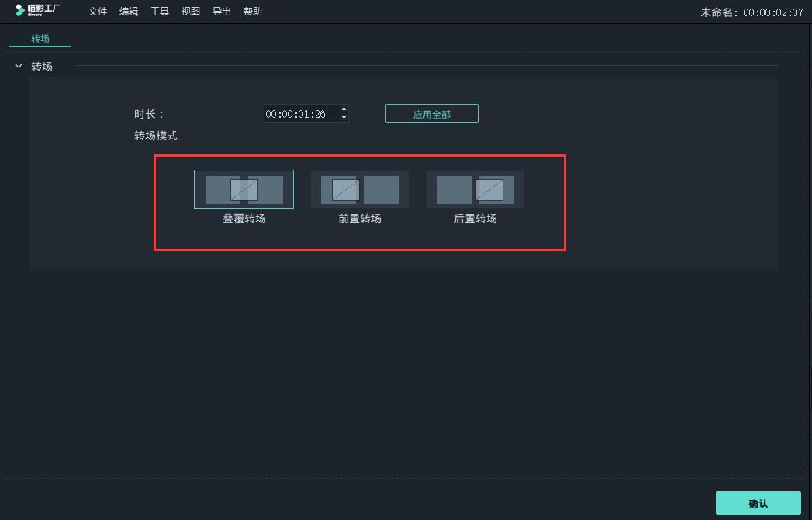The height and width of the screenshot is (520, 812).
Task: Open the 导出 menu
Action: (221, 11)
